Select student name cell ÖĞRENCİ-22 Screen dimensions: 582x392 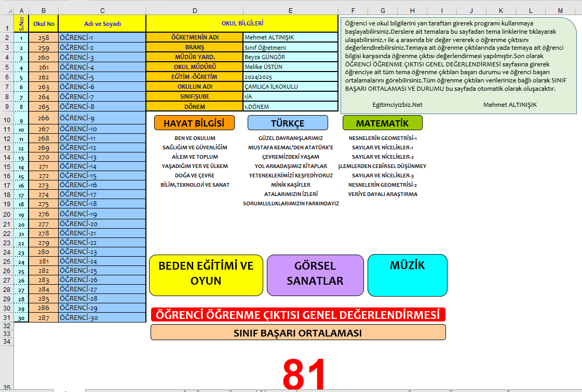pyautogui.click(x=102, y=242)
